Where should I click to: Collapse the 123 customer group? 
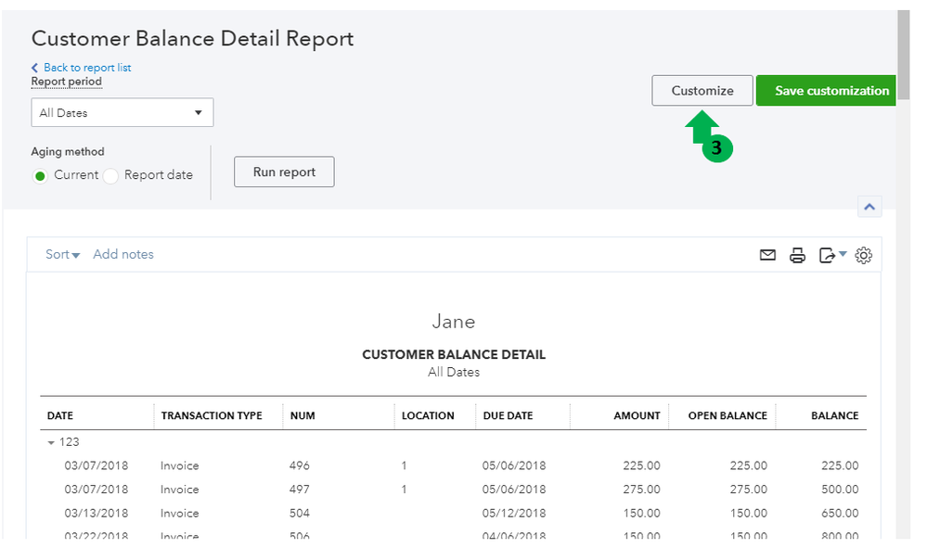click(x=53, y=443)
